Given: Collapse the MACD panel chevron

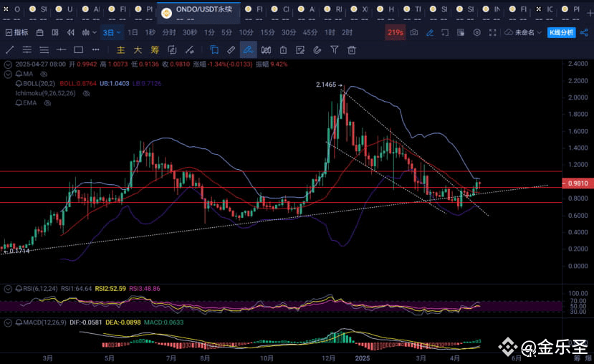Looking at the screenshot, I should point(8,322).
